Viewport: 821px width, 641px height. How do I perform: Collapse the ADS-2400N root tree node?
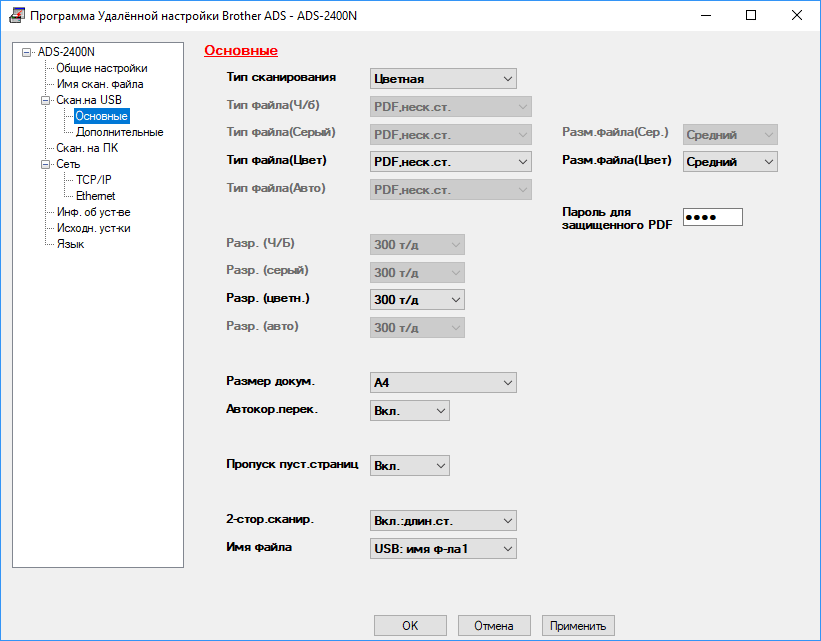[x=26, y=52]
